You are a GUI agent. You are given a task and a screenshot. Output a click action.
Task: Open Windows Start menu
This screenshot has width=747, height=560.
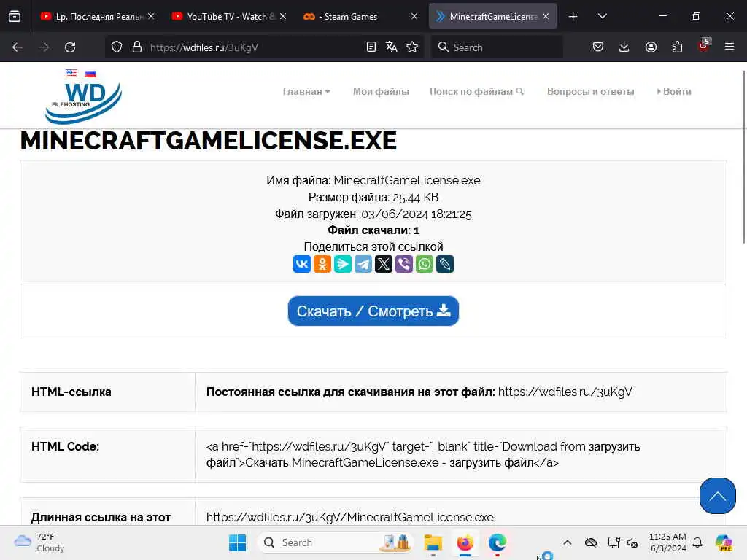click(237, 542)
